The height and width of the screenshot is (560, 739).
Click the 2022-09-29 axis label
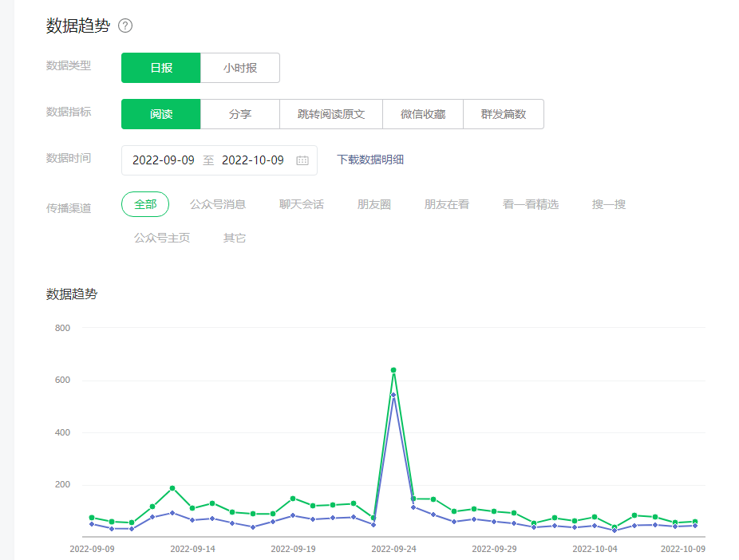tap(494, 549)
